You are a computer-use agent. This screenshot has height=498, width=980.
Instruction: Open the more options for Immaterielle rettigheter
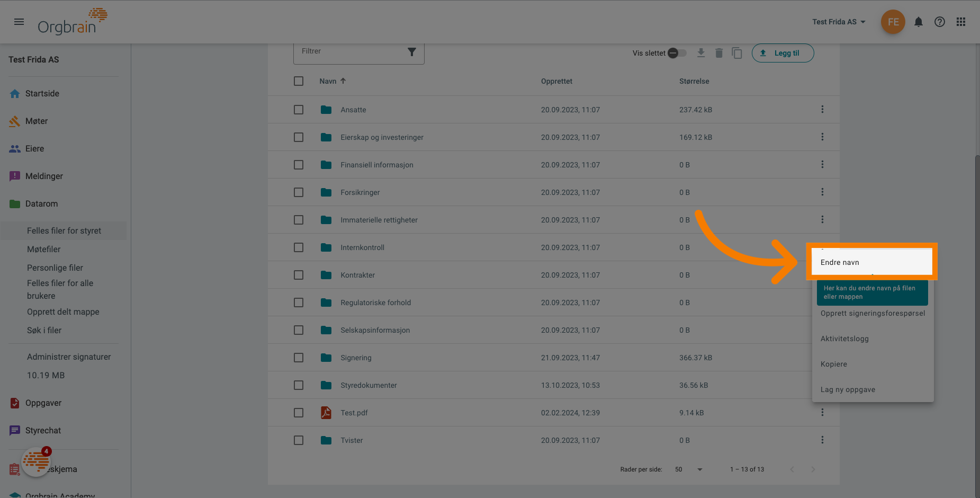click(822, 220)
